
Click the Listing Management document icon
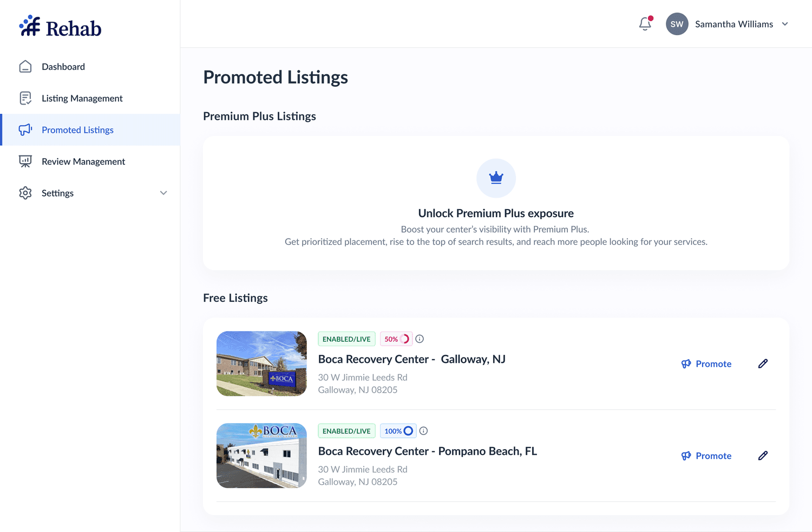pyautogui.click(x=25, y=98)
